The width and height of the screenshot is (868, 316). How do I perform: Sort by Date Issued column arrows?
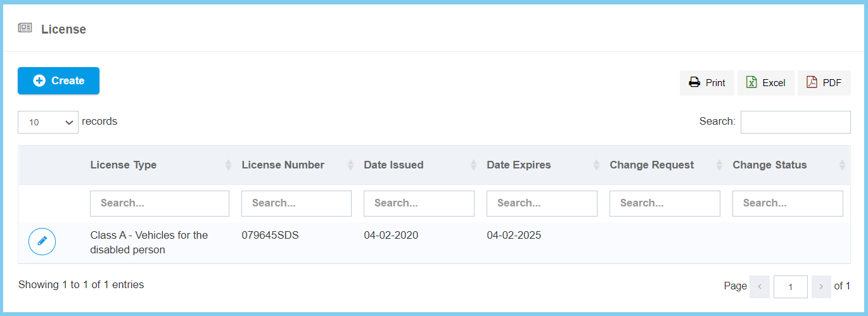473,165
